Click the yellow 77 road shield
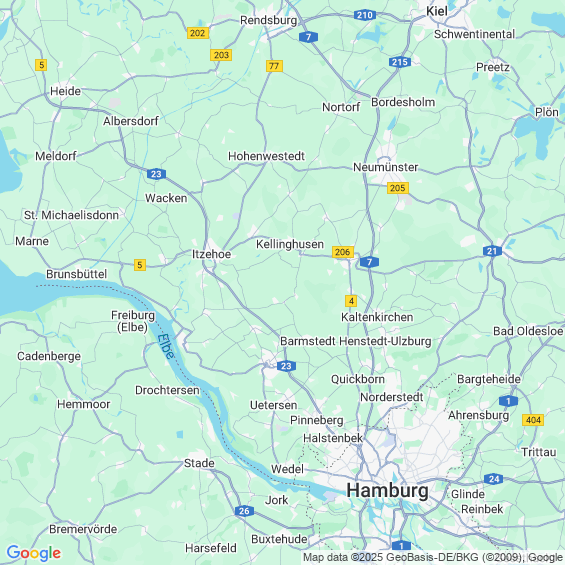The image size is (565, 565). [x=274, y=66]
